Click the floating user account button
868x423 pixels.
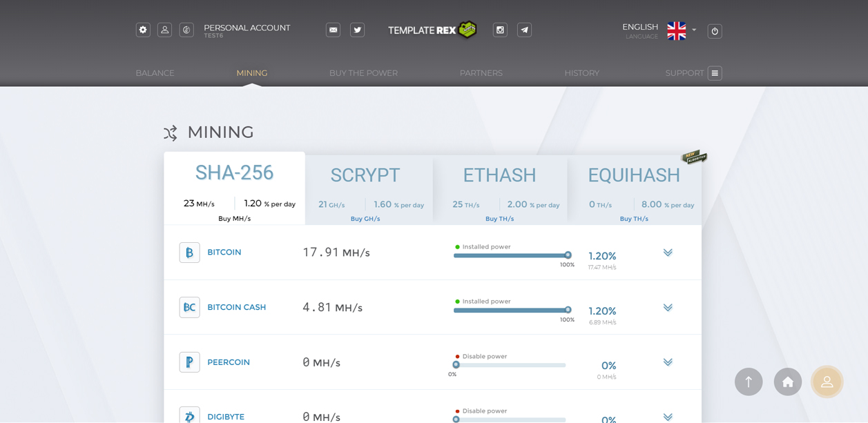click(x=827, y=382)
